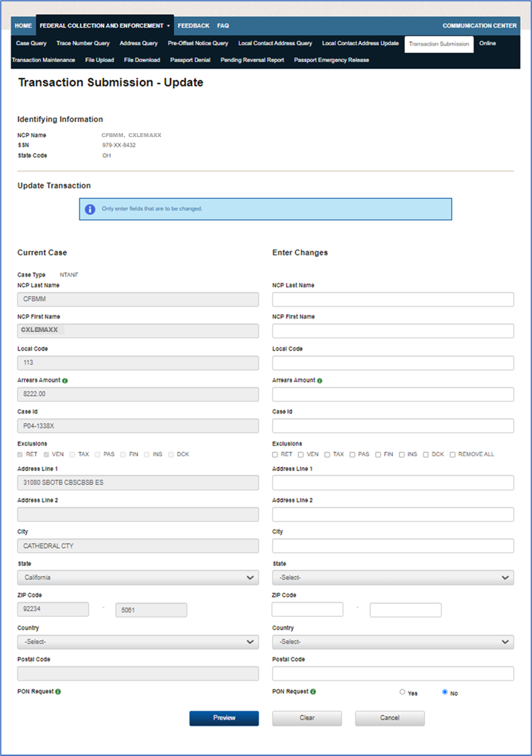Image resolution: width=532 pixels, height=756 pixels.
Task: Go to the Case Query tab
Action: [x=31, y=44]
